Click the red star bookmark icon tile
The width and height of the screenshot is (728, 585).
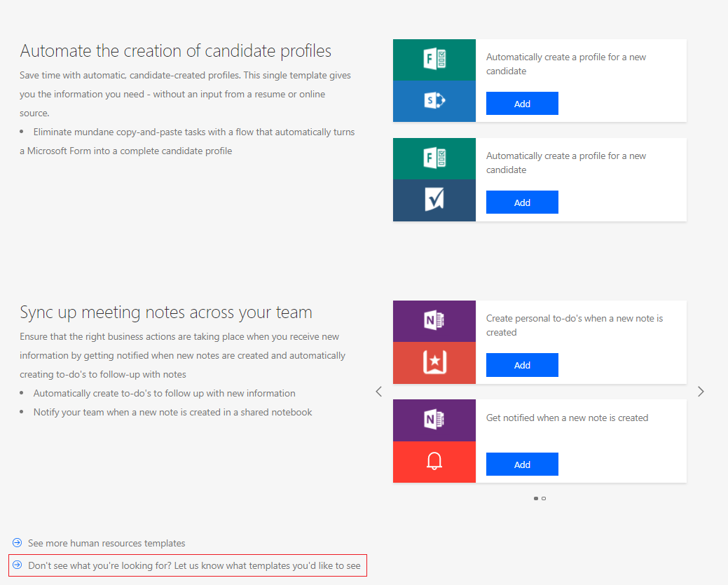(434, 363)
